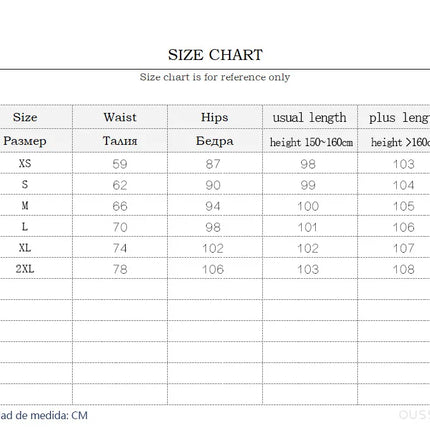Click the SIZE CHART title

click(215, 55)
